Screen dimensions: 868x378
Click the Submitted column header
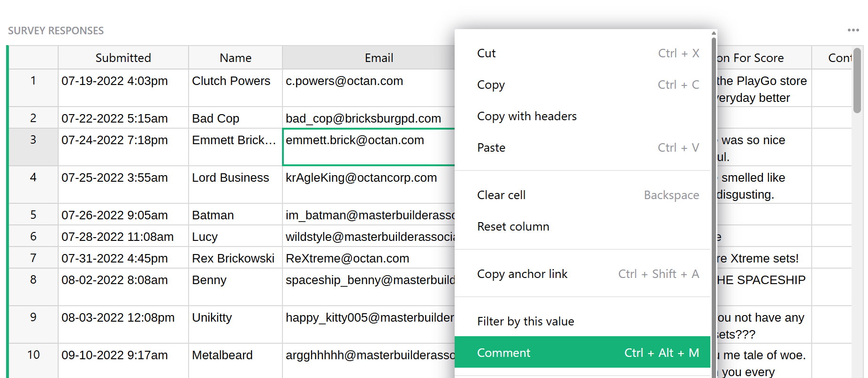(x=123, y=58)
